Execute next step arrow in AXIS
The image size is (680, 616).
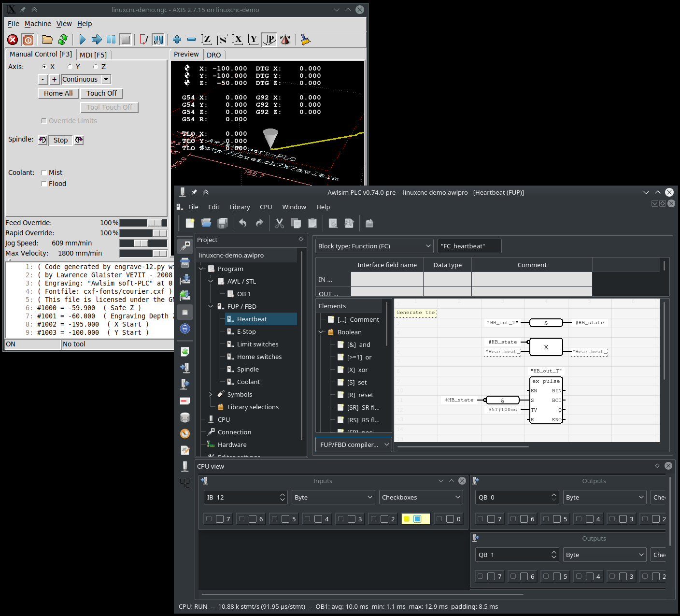97,40
